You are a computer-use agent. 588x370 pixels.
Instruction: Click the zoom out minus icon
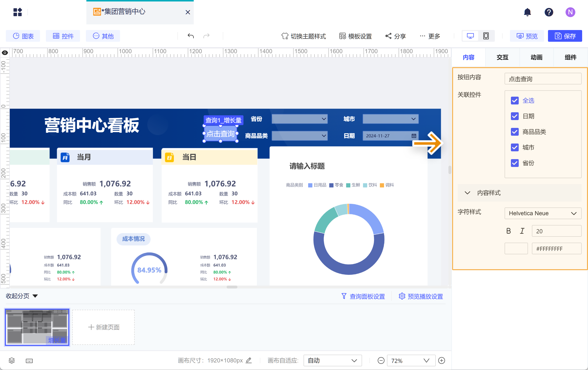381,360
